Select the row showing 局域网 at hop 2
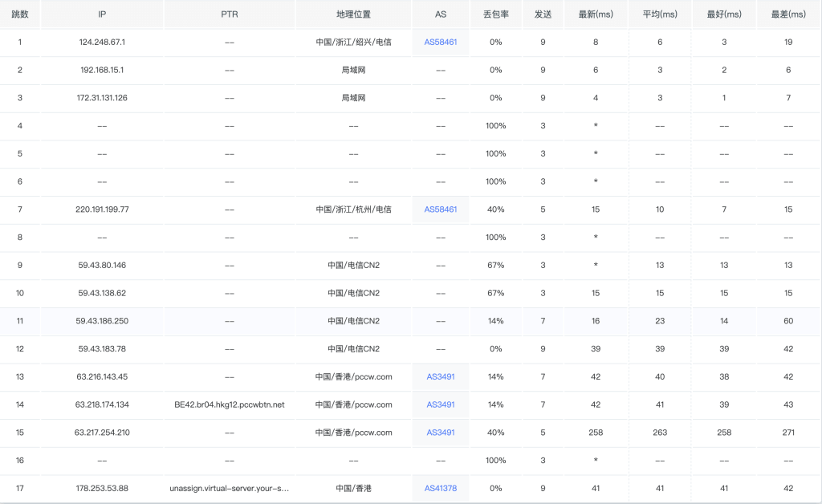Image resolution: width=822 pixels, height=504 pixels. (353, 70)
